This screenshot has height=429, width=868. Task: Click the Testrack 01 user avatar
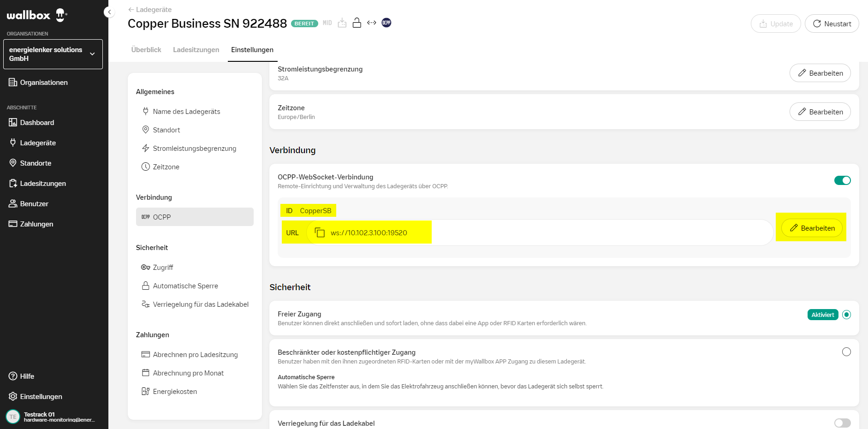point(13,417)
